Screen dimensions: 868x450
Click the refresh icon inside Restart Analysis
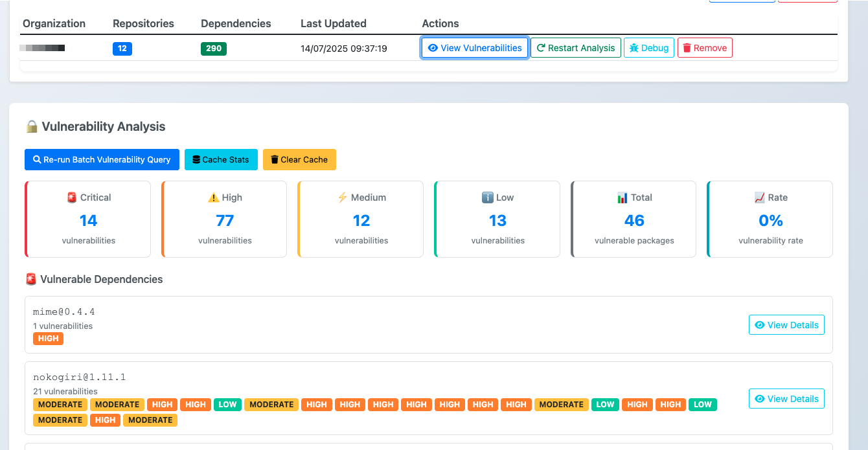(x=541, y=47)
